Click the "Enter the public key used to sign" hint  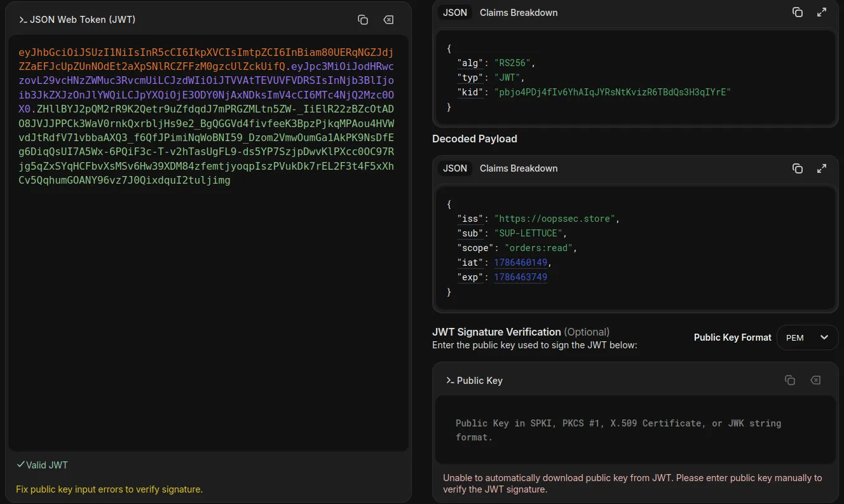[534, 345]
